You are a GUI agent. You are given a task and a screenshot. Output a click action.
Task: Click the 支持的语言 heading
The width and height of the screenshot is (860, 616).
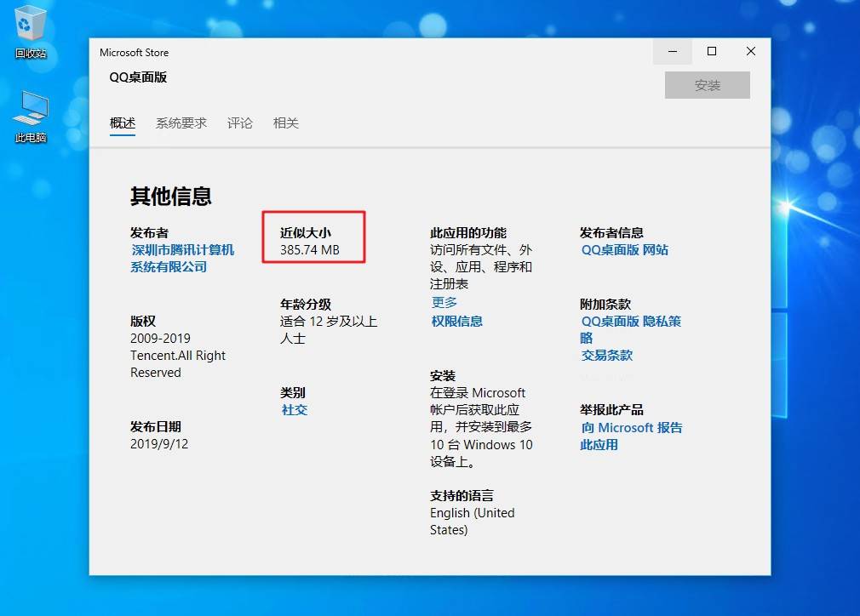point(462,495)
